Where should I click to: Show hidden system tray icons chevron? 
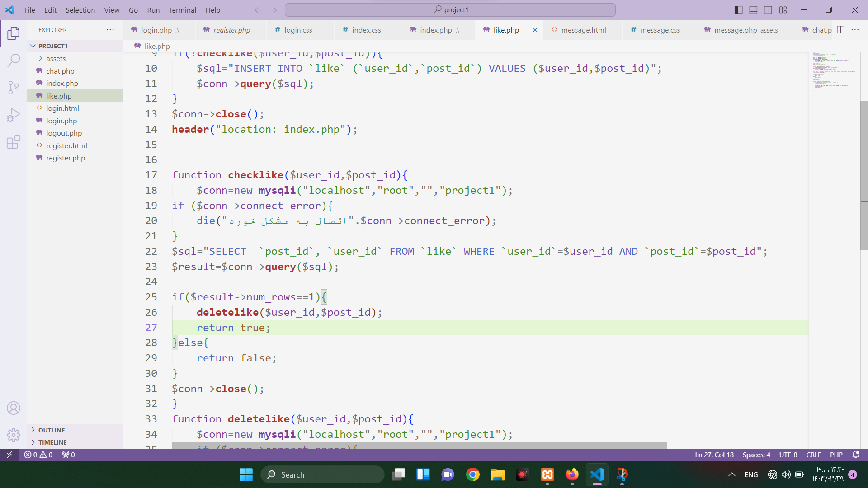(x=731, y=474)
